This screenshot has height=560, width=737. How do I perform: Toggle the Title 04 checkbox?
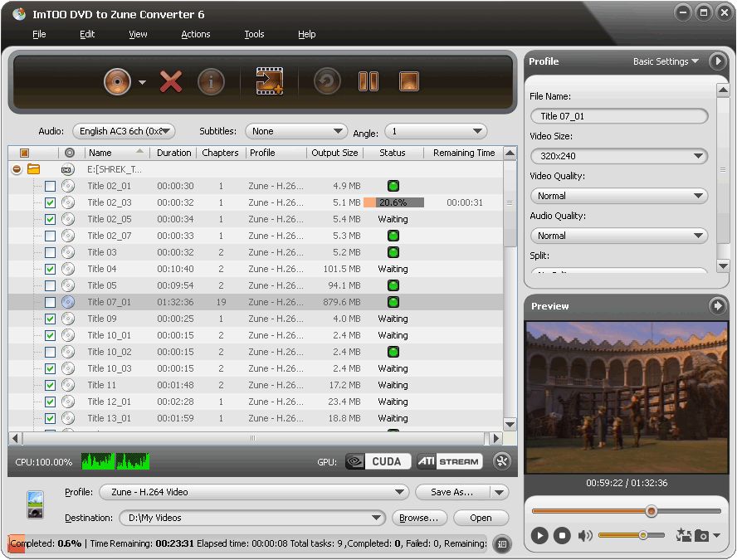(50, 269)
